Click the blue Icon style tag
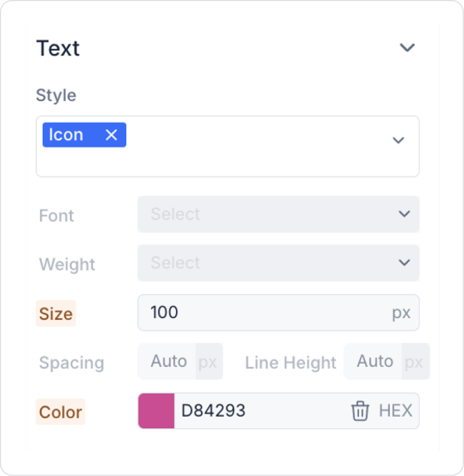The height and width of the screenshot is (476, 464). 66,135
